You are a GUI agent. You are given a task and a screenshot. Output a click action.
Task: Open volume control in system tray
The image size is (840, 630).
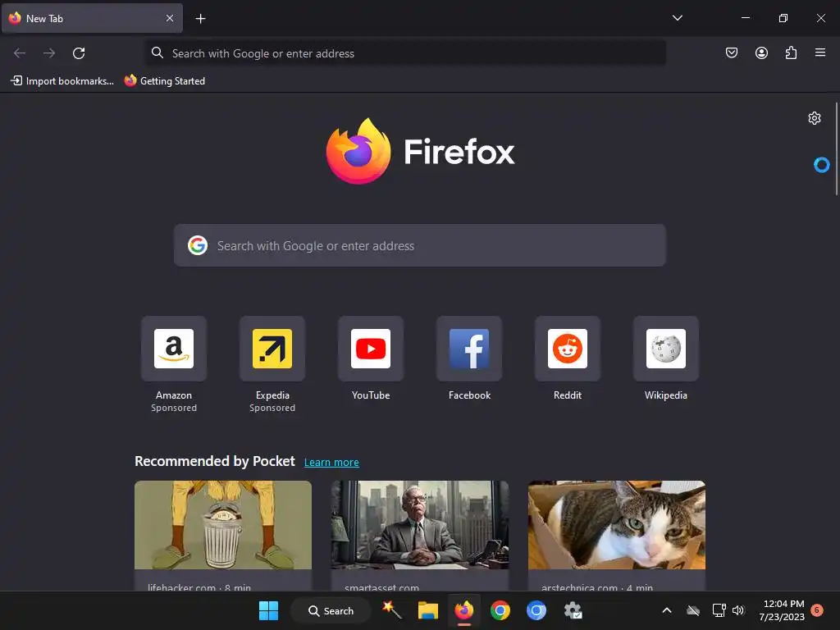click(x=739, y=610)
